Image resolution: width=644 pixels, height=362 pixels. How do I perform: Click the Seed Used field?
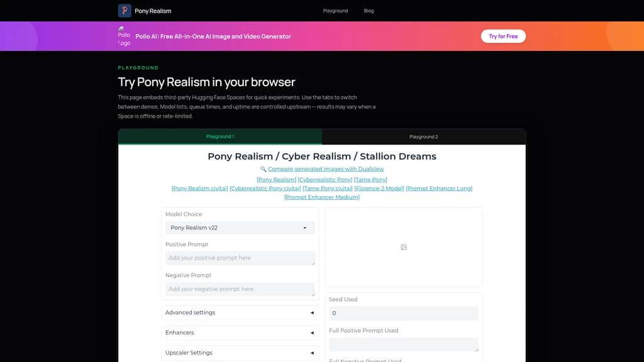click(x=404, y=313)
